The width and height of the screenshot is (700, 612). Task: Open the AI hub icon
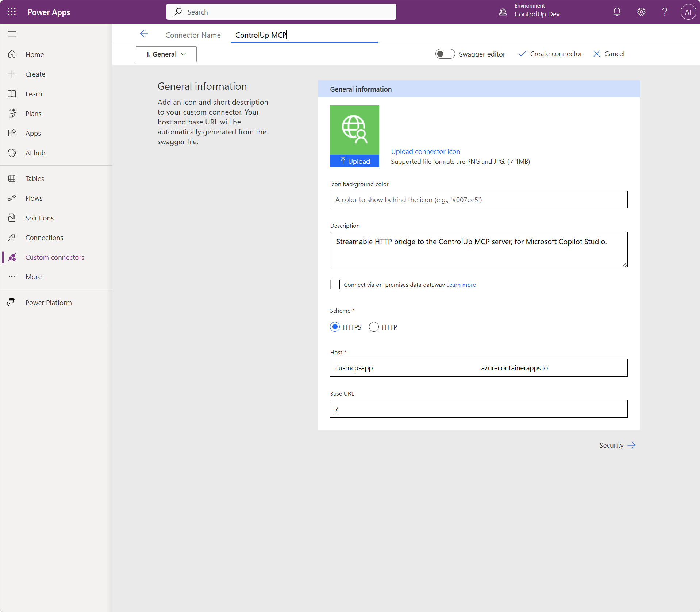(12, 153)
